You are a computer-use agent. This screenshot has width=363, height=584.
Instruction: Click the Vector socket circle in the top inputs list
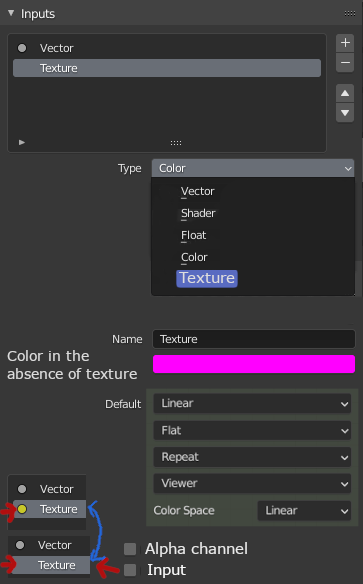click(22, 48)
